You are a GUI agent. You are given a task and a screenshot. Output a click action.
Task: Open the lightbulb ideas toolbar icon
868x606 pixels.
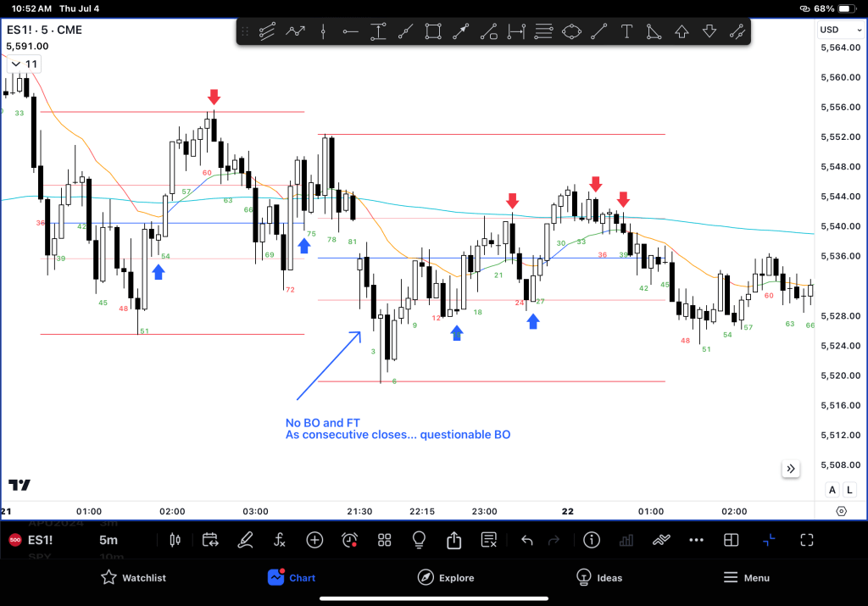(x=419, y=540)
